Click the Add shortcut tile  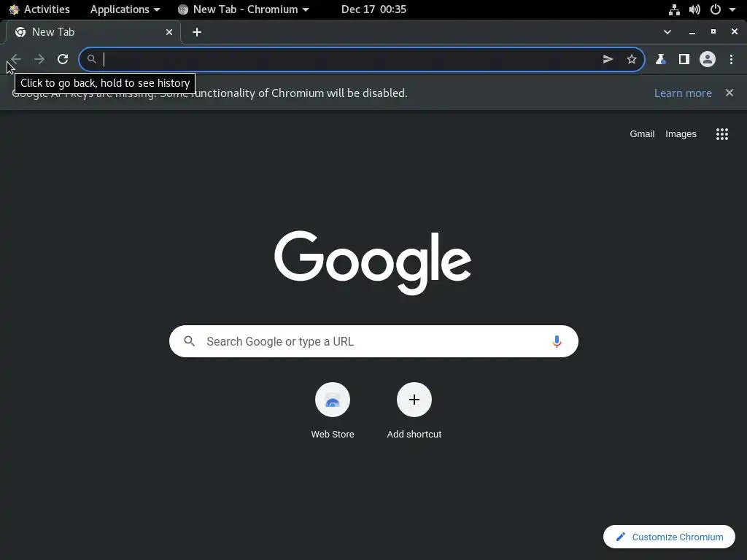pyautogui.click(x=414, y=411)
